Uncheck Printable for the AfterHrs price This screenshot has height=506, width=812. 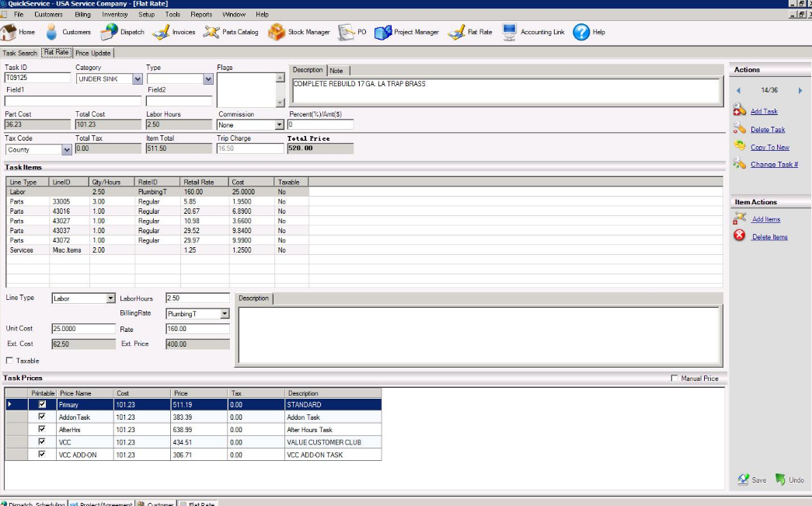[x=43, y=429]
